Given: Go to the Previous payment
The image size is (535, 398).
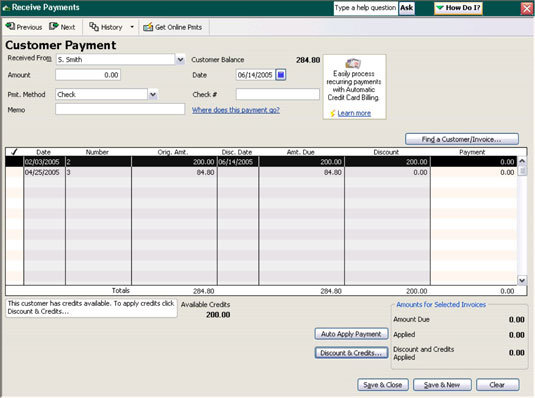Looking at the screenshot, I should pos(24,27).
